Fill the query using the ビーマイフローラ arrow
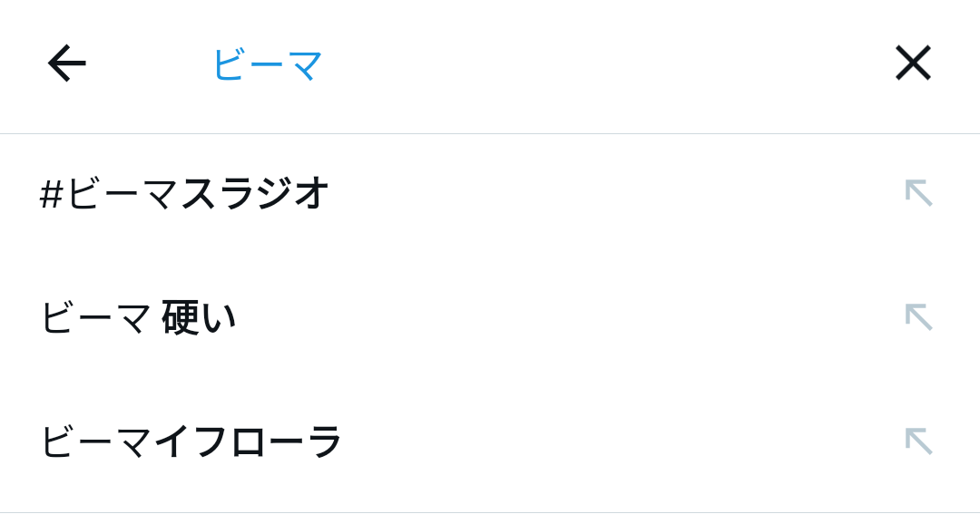 [x=918, y=441]
